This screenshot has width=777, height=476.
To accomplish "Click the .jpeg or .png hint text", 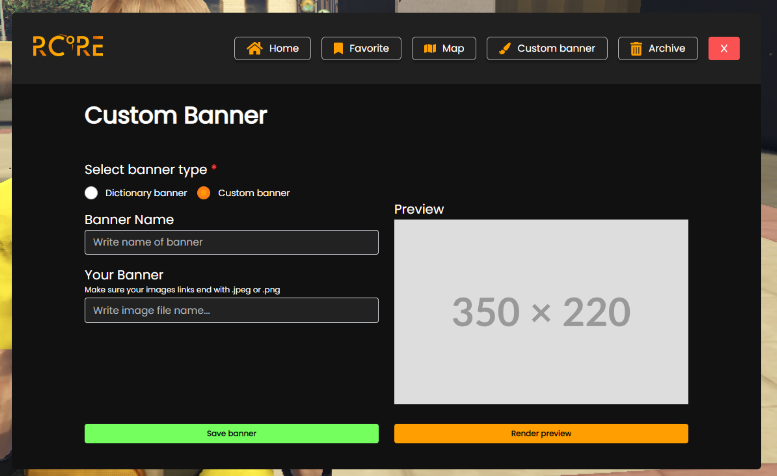I will (182, 290).
